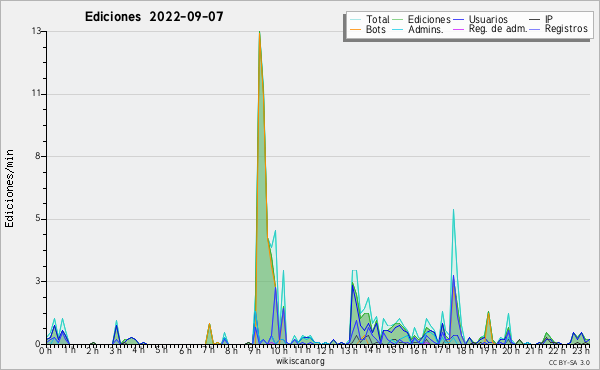Click the Ediciones/min vertical axis title
Image resolution: width=600 pixels, height=370 pixels.
(x=9, y=188)
